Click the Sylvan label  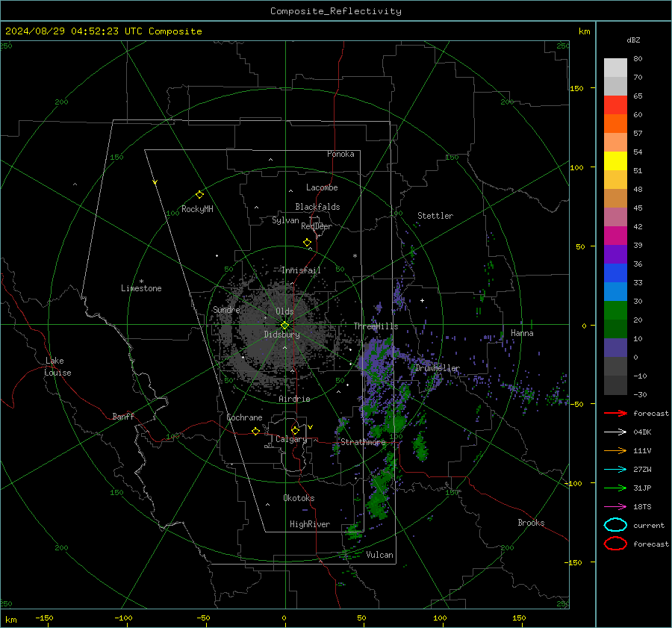285,220
